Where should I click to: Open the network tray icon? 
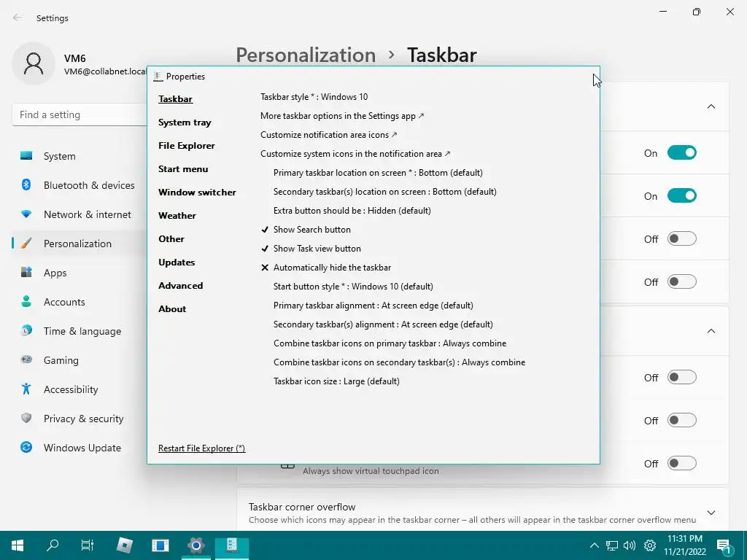pos(612,545)
